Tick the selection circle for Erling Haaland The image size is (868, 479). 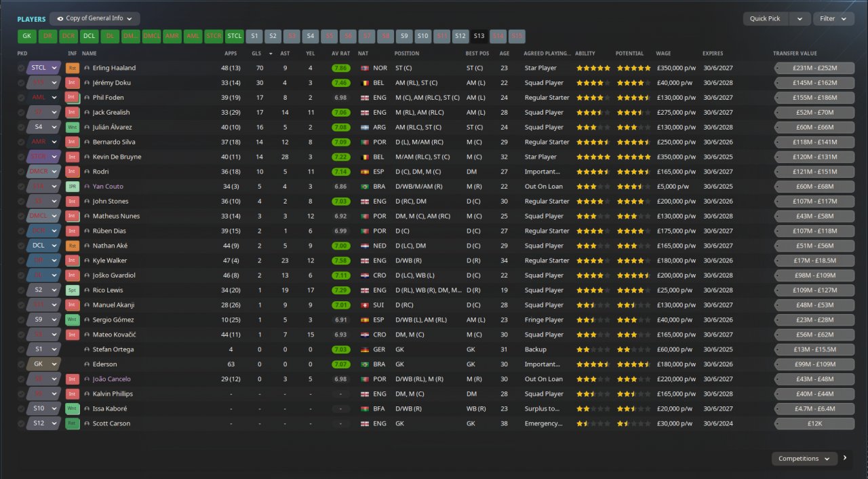pyautogui.click(x=21, y=68)
